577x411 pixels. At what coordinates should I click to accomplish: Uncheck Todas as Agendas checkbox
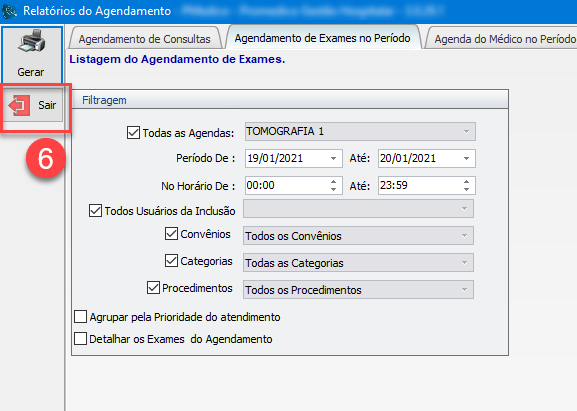coord(133,132)
